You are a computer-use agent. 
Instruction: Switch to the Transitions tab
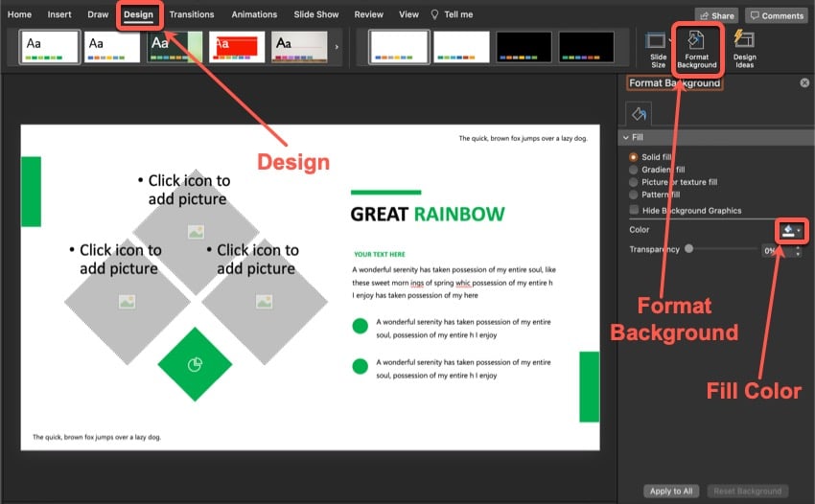[192, 15]
